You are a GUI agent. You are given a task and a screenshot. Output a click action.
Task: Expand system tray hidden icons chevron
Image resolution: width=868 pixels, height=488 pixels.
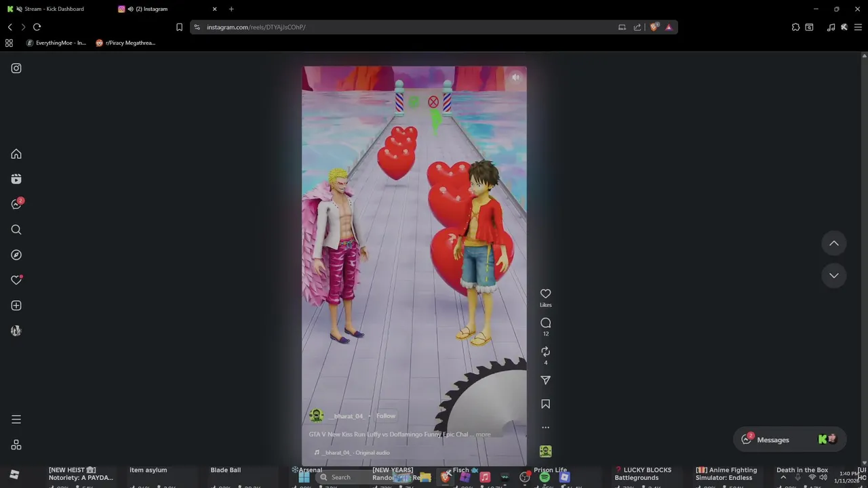[783, 477]
